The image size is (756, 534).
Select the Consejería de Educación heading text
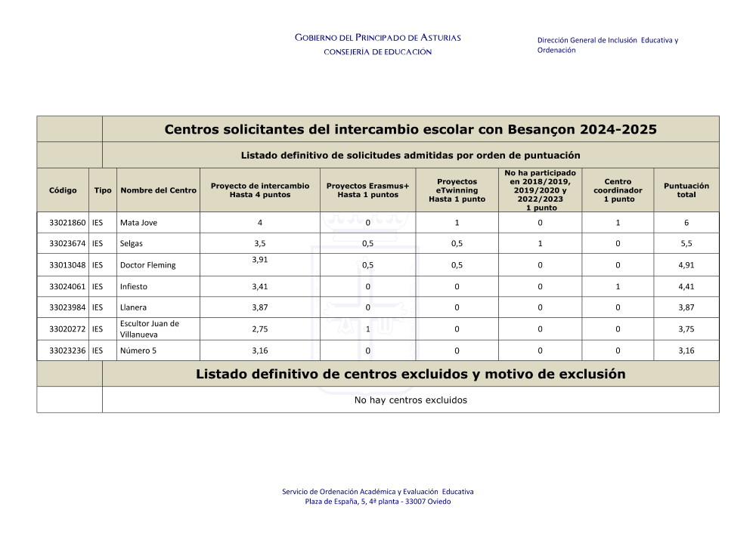[377, 52]
